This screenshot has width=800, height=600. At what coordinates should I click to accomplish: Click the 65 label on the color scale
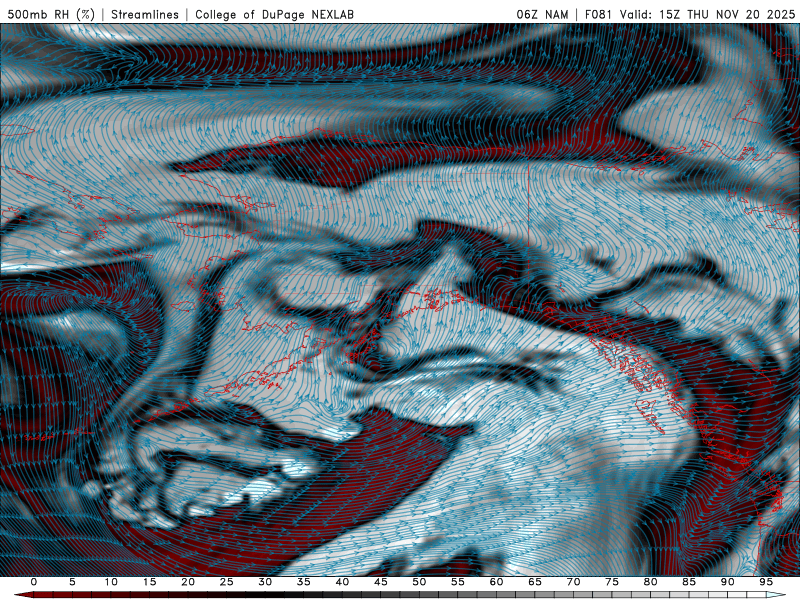coord(535,582)
